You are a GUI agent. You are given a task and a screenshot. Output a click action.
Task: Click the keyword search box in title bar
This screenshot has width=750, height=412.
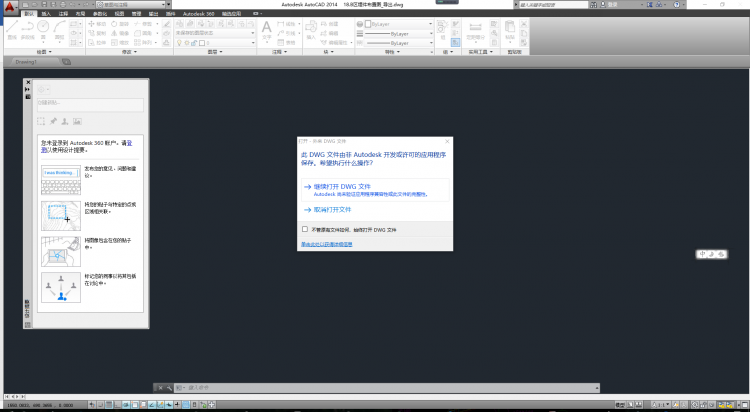(553, 4)
